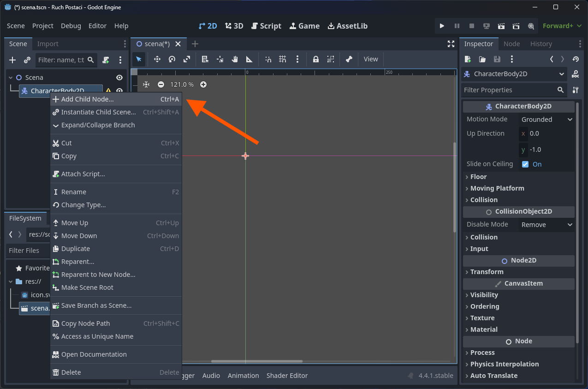The height and width of the screenshot is (389, 588).
Task: Activate the Rotate Mode tool
Action: click(172, 59)
